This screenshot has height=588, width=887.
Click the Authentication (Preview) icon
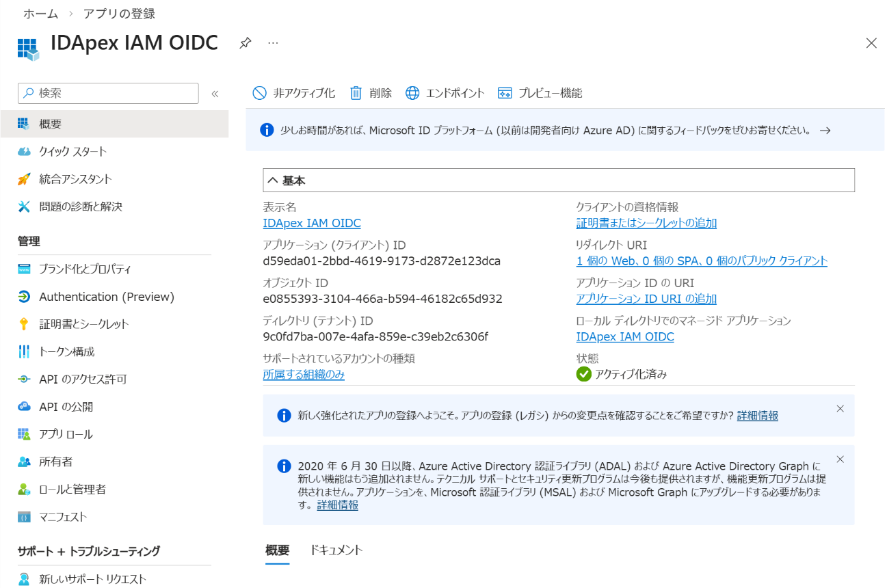[24, 297]
